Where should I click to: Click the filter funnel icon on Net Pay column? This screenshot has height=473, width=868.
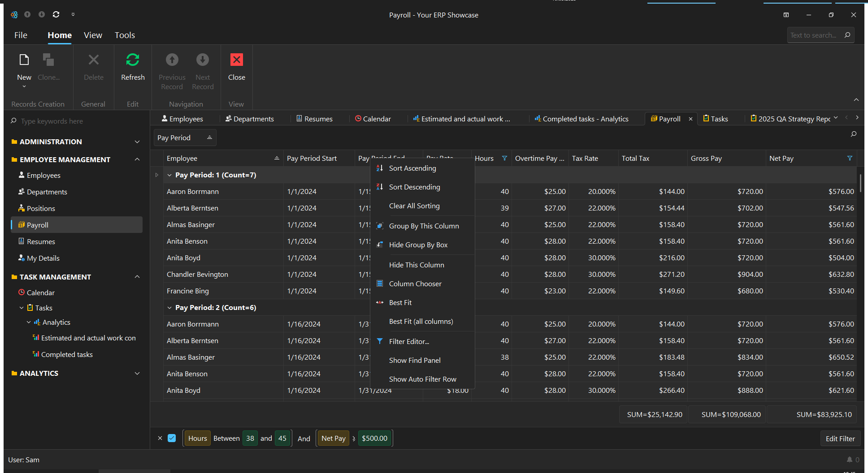pyautogui.click(x=849, y=158)
